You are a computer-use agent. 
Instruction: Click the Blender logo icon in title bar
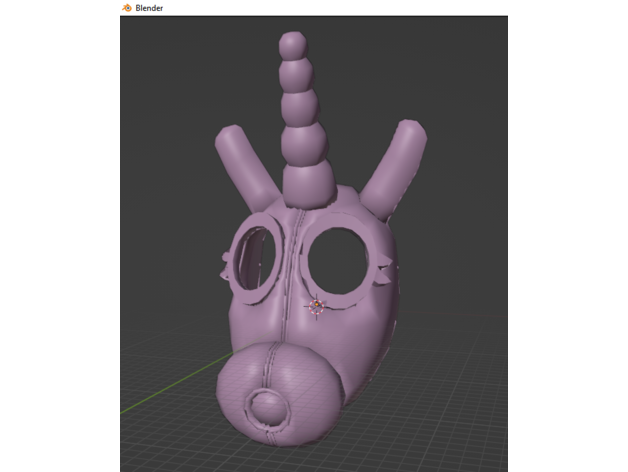point(126,8)
